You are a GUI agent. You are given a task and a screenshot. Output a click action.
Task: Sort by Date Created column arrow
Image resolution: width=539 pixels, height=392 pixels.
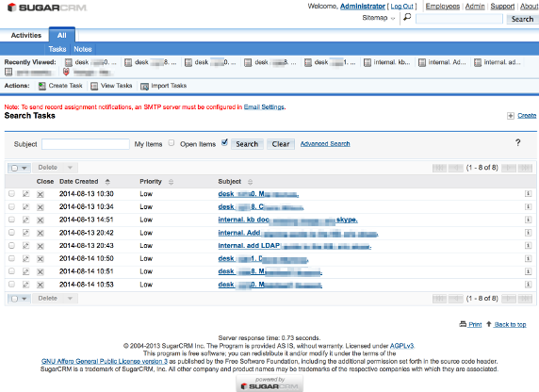click(107, 182)
